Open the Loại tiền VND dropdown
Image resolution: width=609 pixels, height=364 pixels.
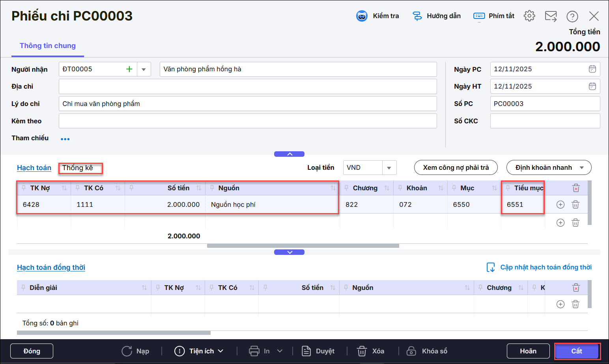tap(389, 168)
